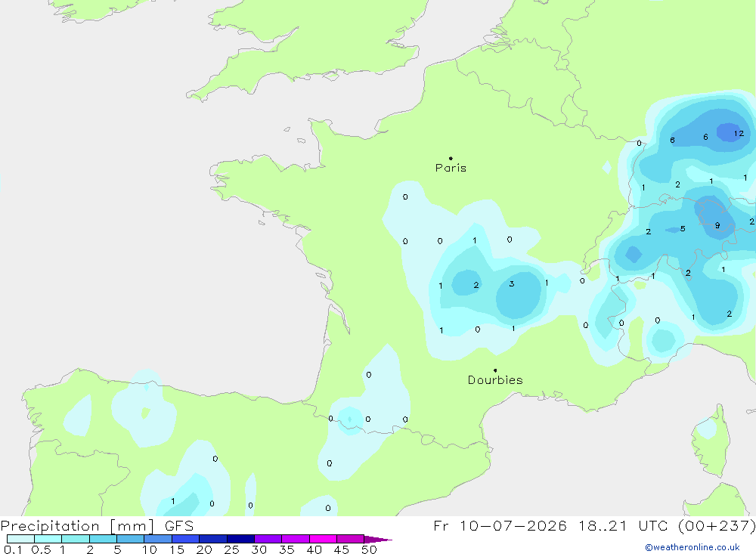Click the purple legend swatch after 30

(268, 539)
